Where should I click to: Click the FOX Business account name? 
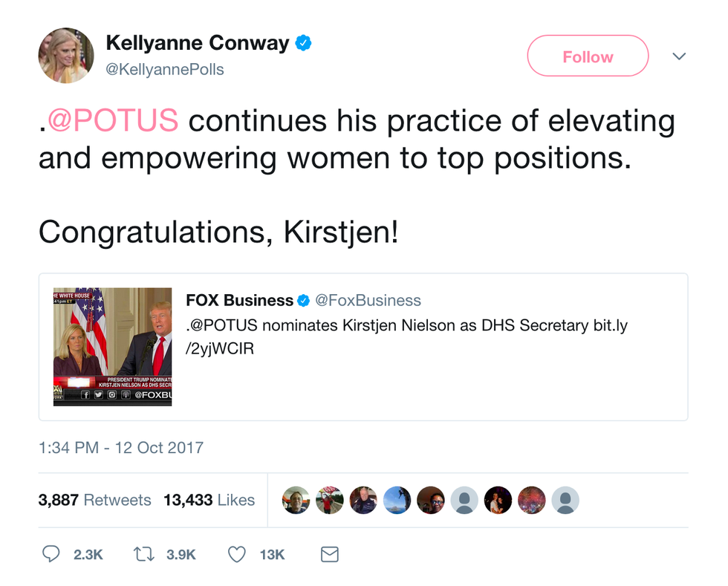pos(239,301)
